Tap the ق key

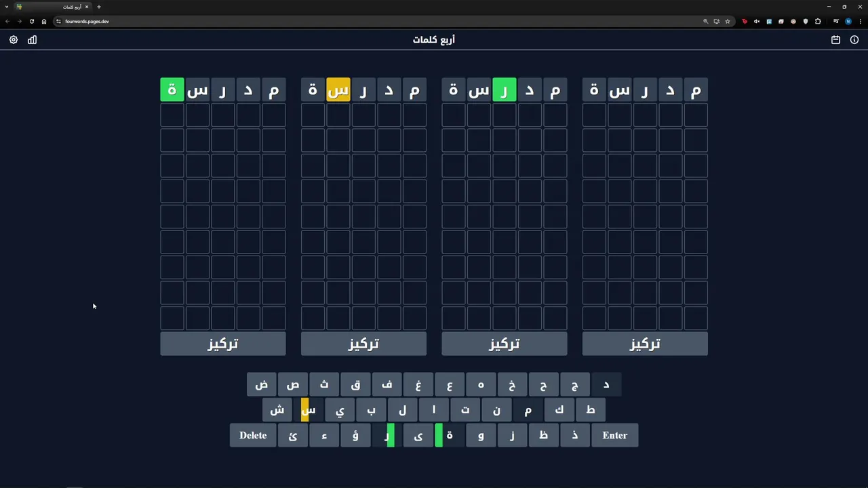[x=355, y=385]
